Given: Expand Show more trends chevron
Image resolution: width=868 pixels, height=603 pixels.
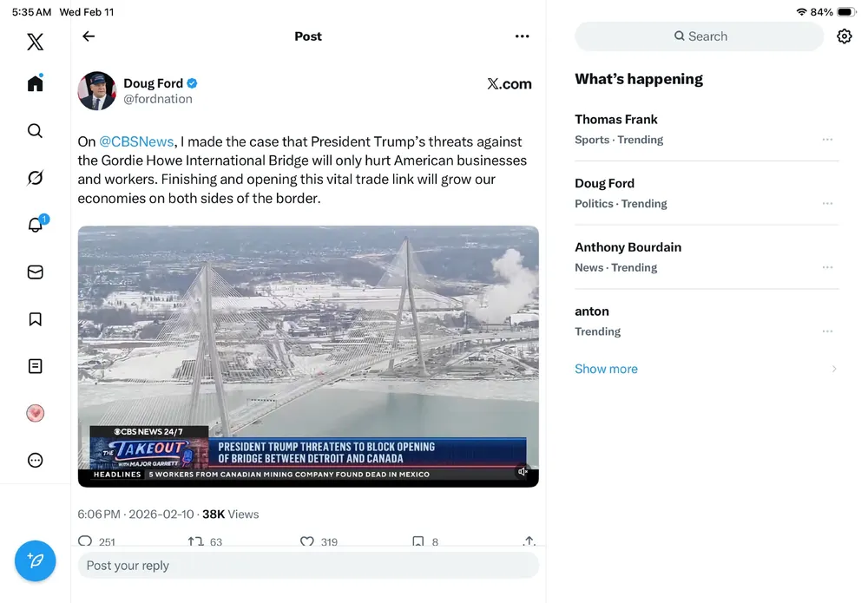Looking at the screenshot, I should tap(834, 369).
